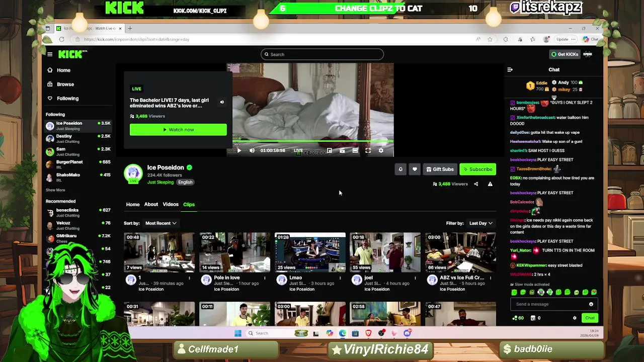The width and height of the screenshot is (644, 362).
Task: Open options menu for 'Pole in love' clip
Action: click(x=265, y=278)
